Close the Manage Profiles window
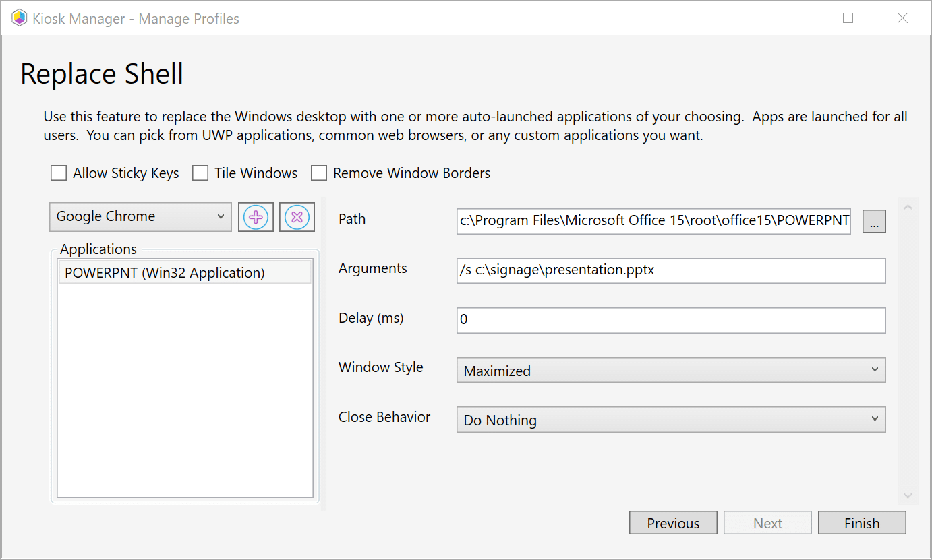Image resolution: width=932 pixels, height=560 pixels. tap(902, 18)
